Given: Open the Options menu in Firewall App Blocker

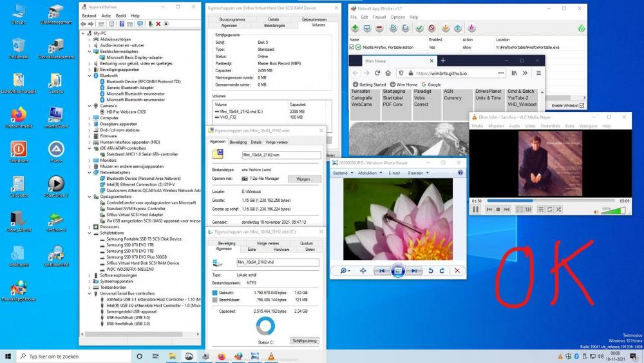Looking at the screenshot, I should (397, 17).
